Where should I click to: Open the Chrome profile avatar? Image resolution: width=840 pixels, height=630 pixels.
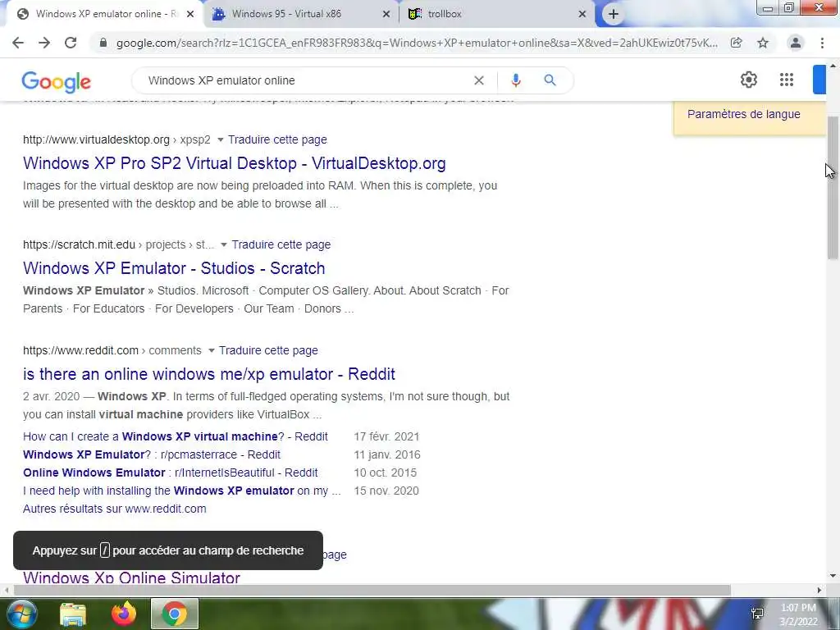pos(796,43)
